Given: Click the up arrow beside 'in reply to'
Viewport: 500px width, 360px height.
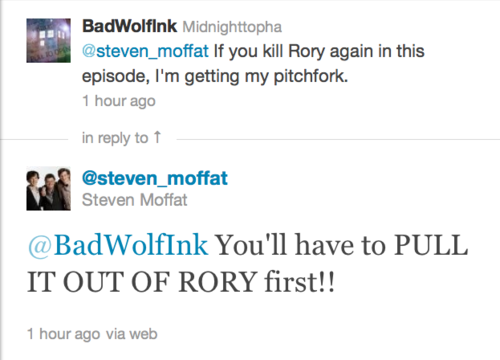Looking at the screenshot, I should click(157, 137).
